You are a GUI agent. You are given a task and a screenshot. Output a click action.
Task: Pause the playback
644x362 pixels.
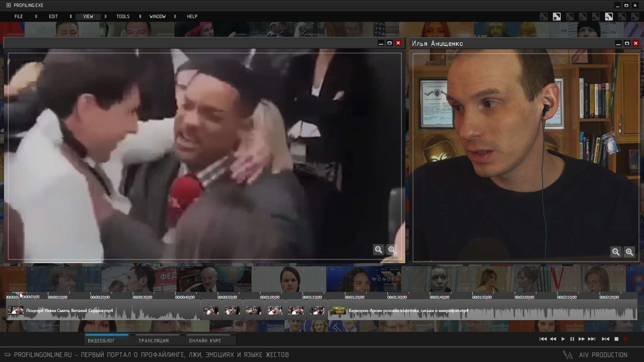point(572,339)
